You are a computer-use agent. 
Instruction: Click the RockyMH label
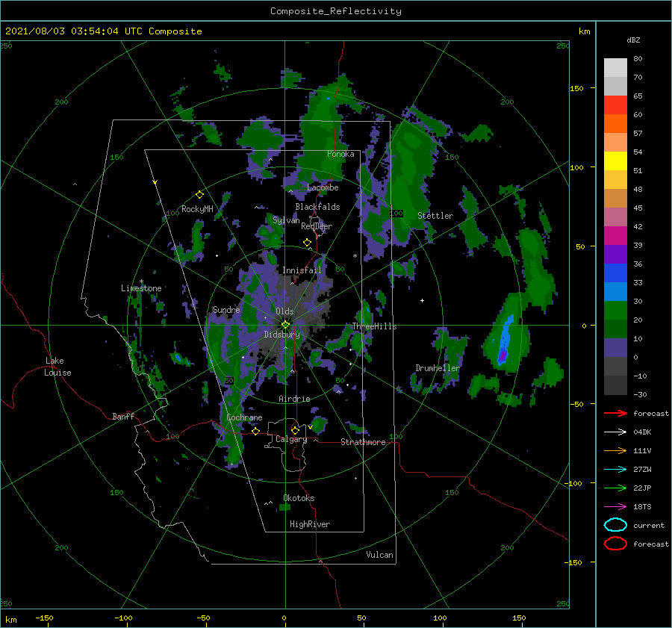tap(197, 209)
